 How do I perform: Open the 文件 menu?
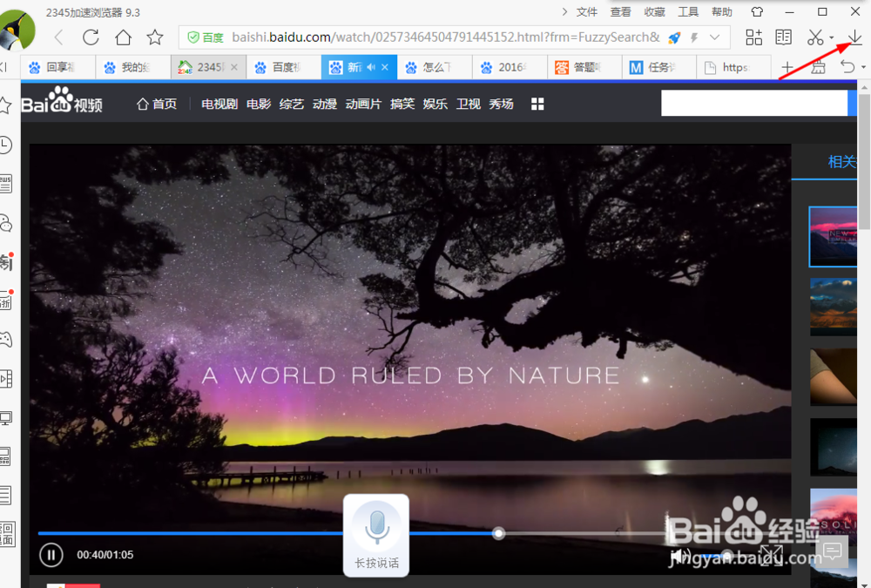click(586, 11)
